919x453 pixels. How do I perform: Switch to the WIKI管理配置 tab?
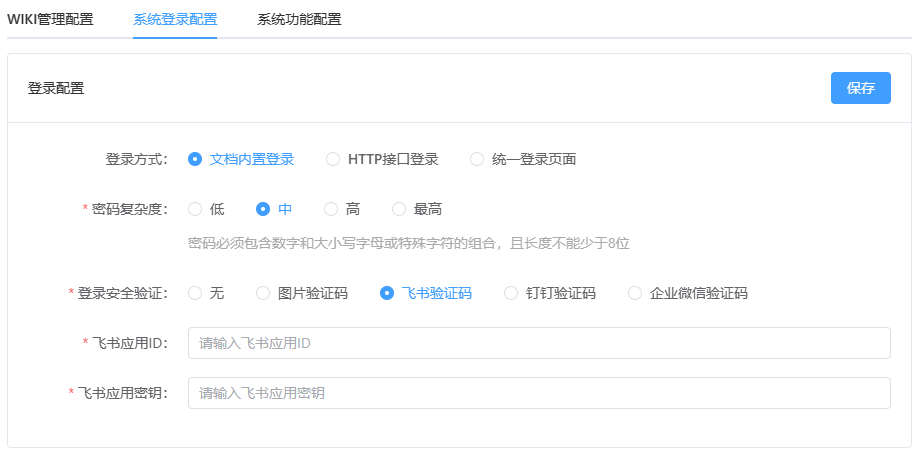click(50, 19)
